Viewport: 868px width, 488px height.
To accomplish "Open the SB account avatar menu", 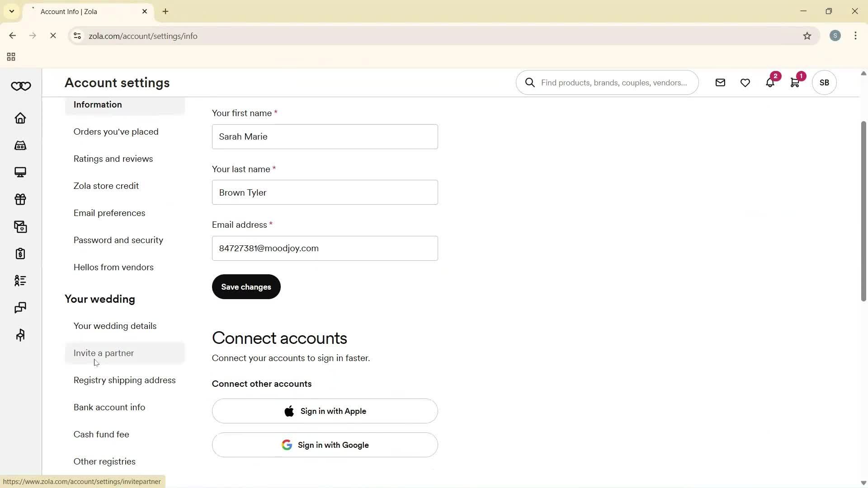I will (824, 83).
